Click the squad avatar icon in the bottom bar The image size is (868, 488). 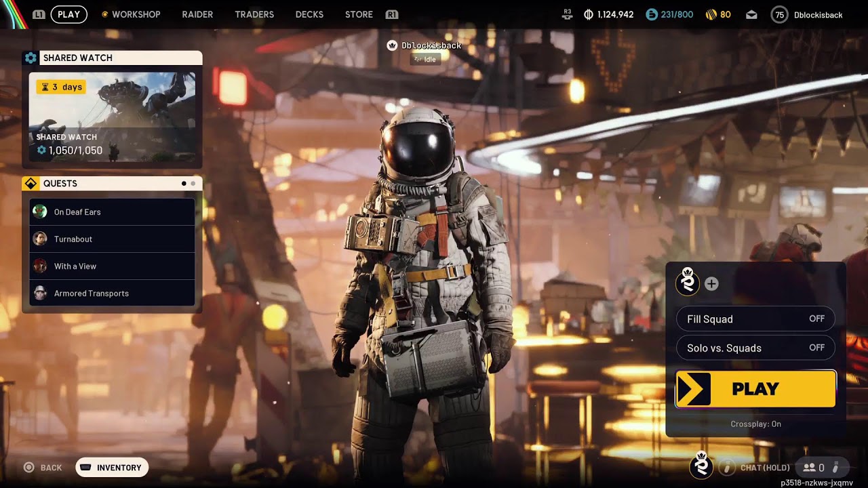pyautogui.click(x=701, y=466)
